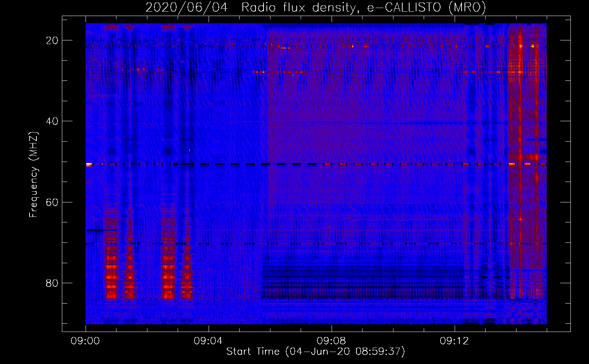
Task: Click the 09:08 time tick label
Action: pyautogui.click(x=331, y=341)
